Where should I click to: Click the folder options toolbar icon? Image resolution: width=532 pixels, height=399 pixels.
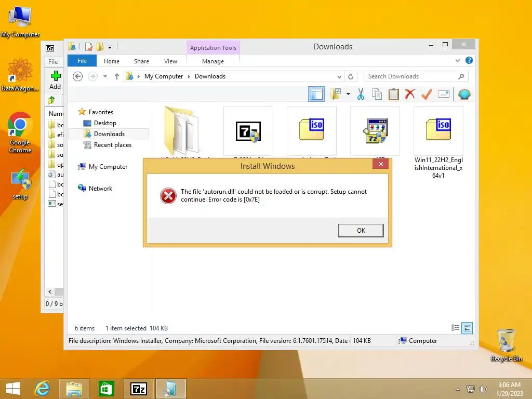pyautogui.click(x=336, y=94)
